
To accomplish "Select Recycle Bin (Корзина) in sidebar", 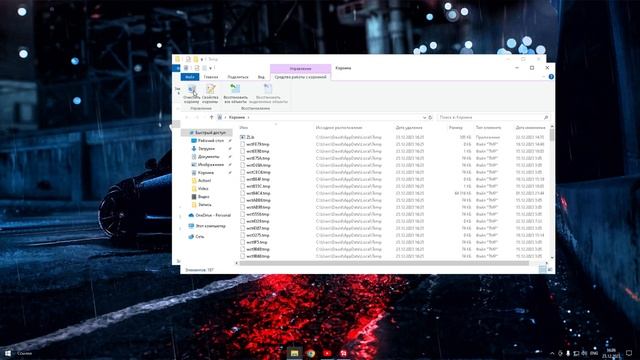I will (206, 173).
